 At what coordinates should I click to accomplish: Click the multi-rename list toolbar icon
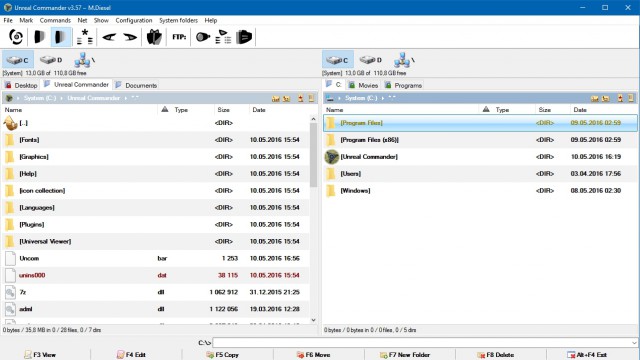pyautogui.click(x=223, y=37)
